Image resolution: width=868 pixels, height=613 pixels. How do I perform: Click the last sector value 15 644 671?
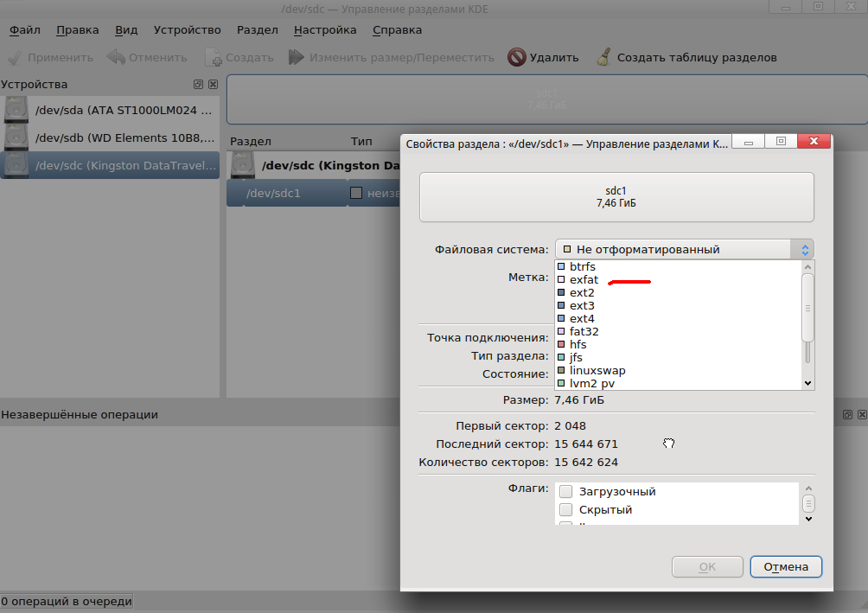(586, 444)
